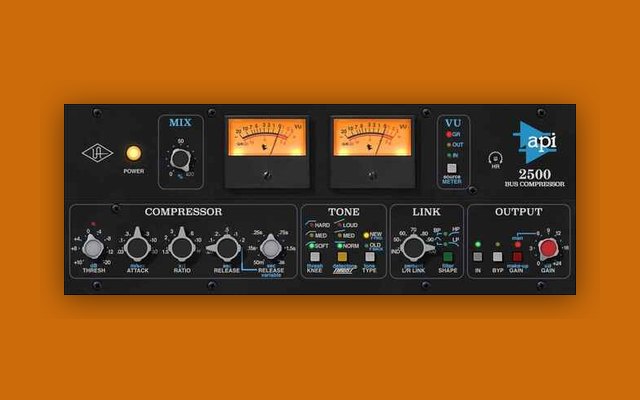Image resolution: width=640 pixels, height=400 pixels.
Task: Select the NEW tone type indicator
Action: (366, 235)
